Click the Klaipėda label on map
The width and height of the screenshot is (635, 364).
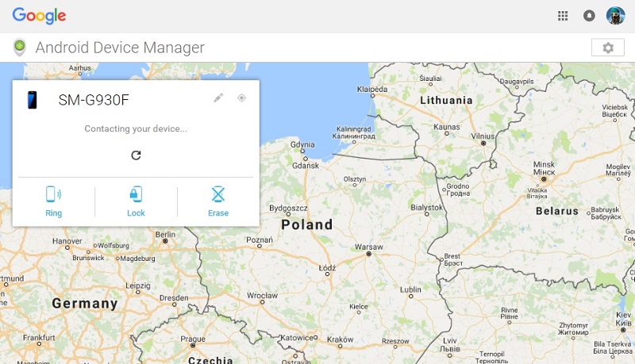(372, 89)
